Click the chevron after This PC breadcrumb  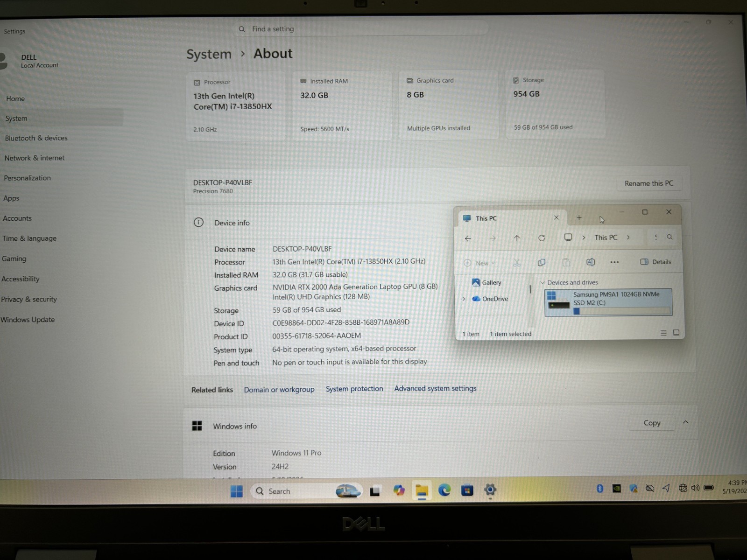628,238
